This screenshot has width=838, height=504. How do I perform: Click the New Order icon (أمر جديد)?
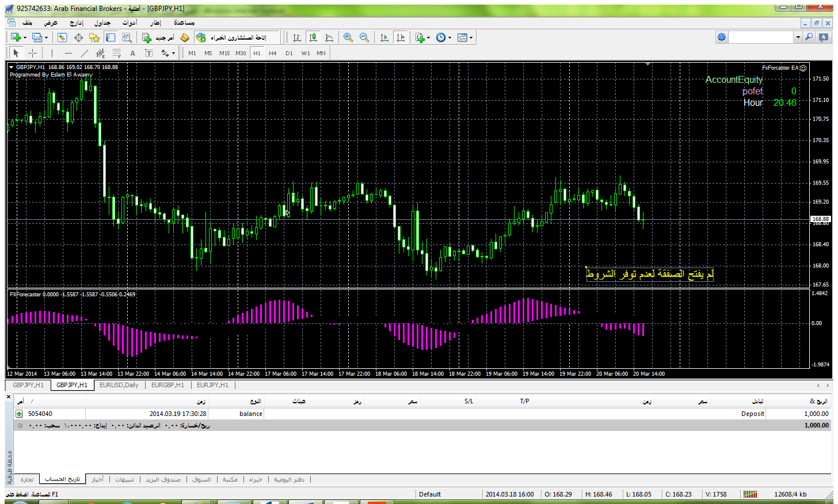158,37
